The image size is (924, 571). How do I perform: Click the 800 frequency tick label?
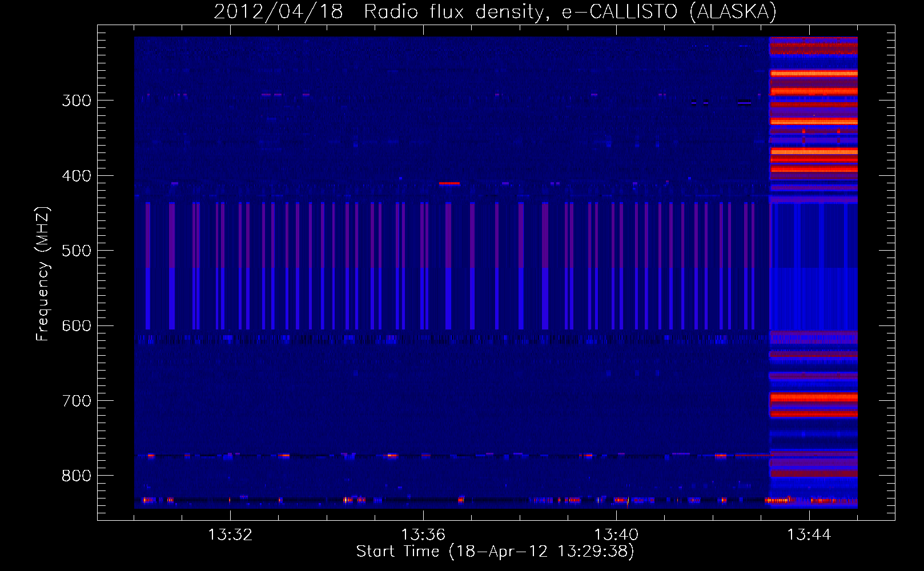click(77, 476)
